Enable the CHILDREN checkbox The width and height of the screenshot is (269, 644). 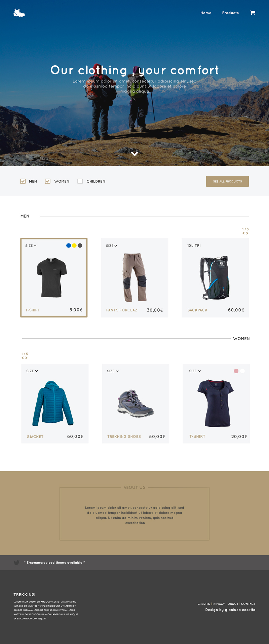pos(80,181)
